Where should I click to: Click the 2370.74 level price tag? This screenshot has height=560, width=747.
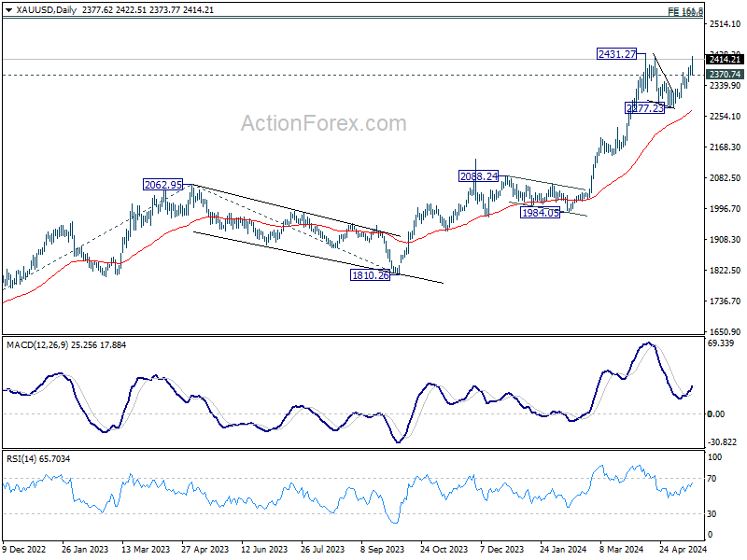click(725, 75)
